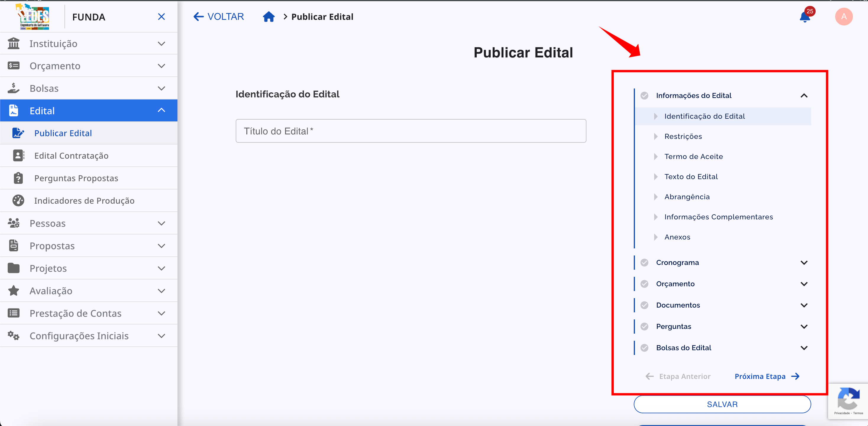Image resolution: width=868 pixels, height=426 pixels.
Task: Click the Cronograma step check circle
Action: pos(644,262)
